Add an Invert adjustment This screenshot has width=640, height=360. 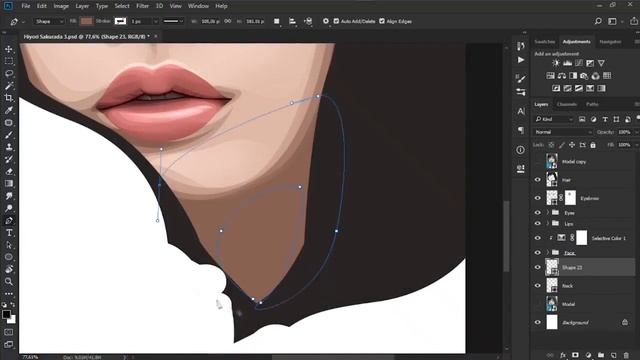click(556, 88)
